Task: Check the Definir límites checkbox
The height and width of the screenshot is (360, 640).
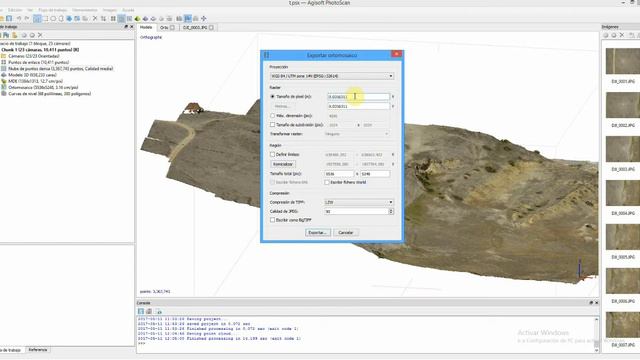Action: click(x=272, y=155)
